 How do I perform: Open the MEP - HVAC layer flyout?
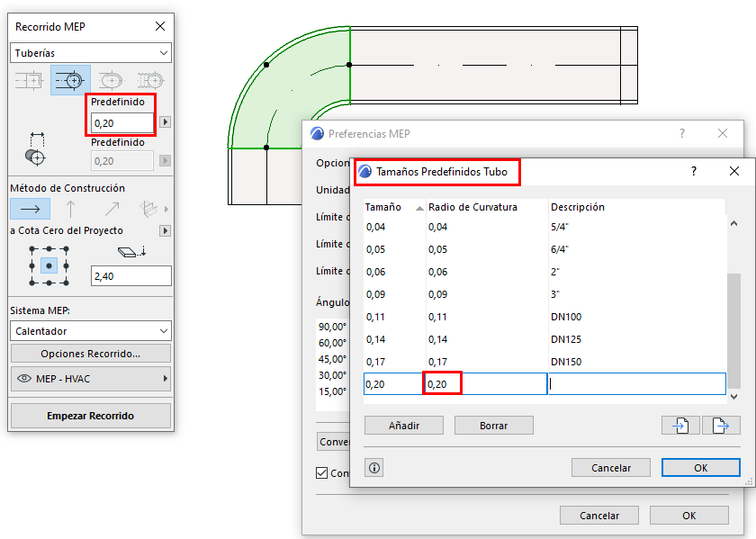pos(166,379)
